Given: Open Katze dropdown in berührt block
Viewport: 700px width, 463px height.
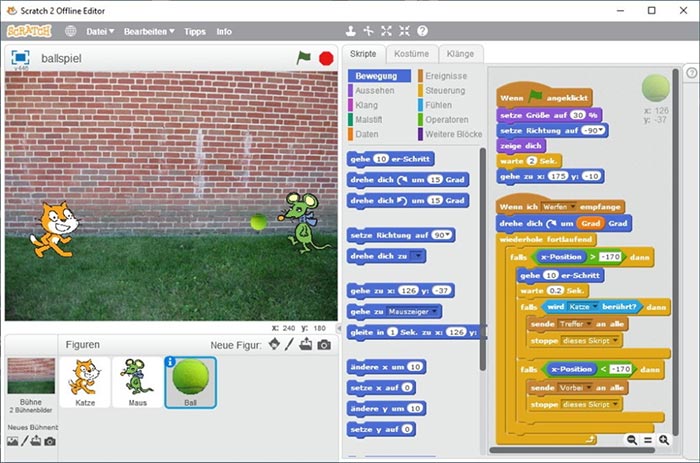Looking at the screenshot, I should 595,307.
